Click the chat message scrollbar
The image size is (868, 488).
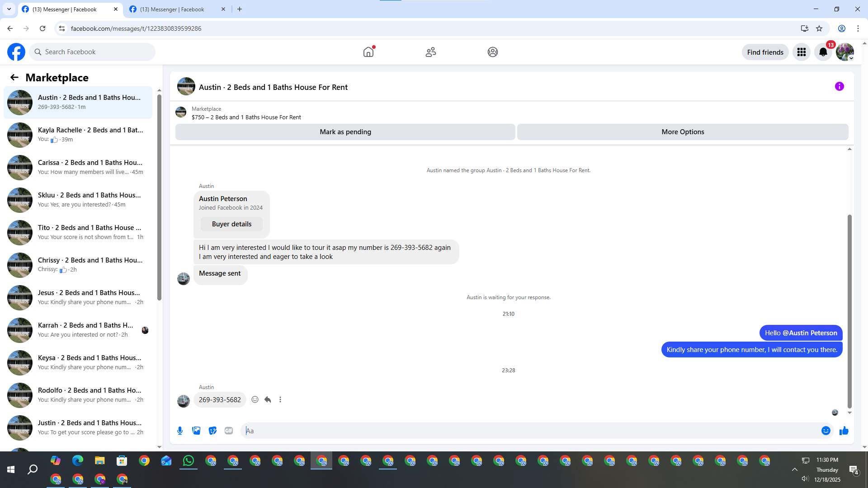point(849,312)
